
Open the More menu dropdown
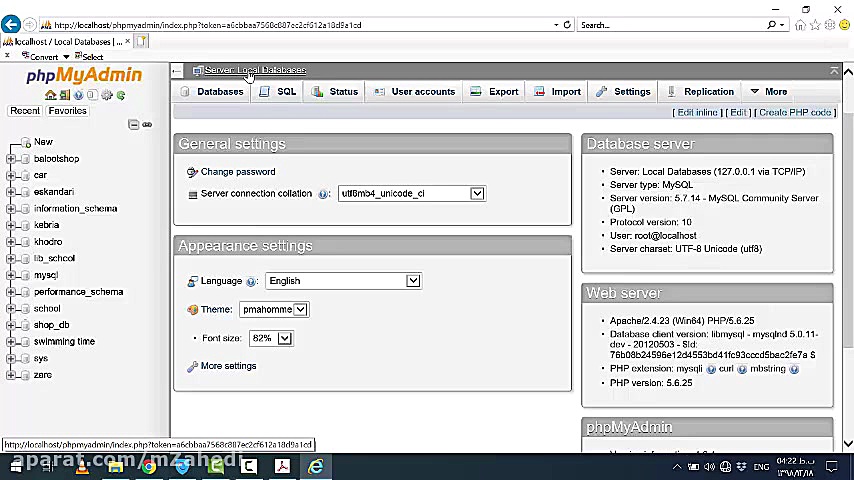[x=768, y=92]
